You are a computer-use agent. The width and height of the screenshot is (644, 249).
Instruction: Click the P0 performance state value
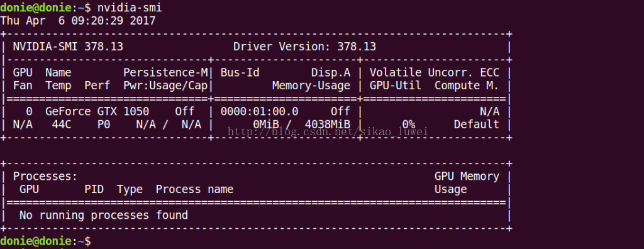pos(104,124)
